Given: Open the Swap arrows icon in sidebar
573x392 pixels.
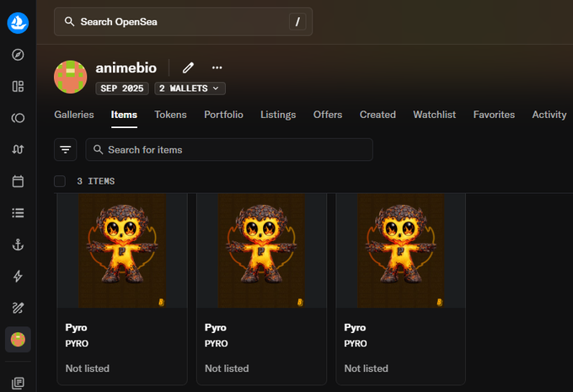Looking at the screenshot, I should click(x=18, y=149).
